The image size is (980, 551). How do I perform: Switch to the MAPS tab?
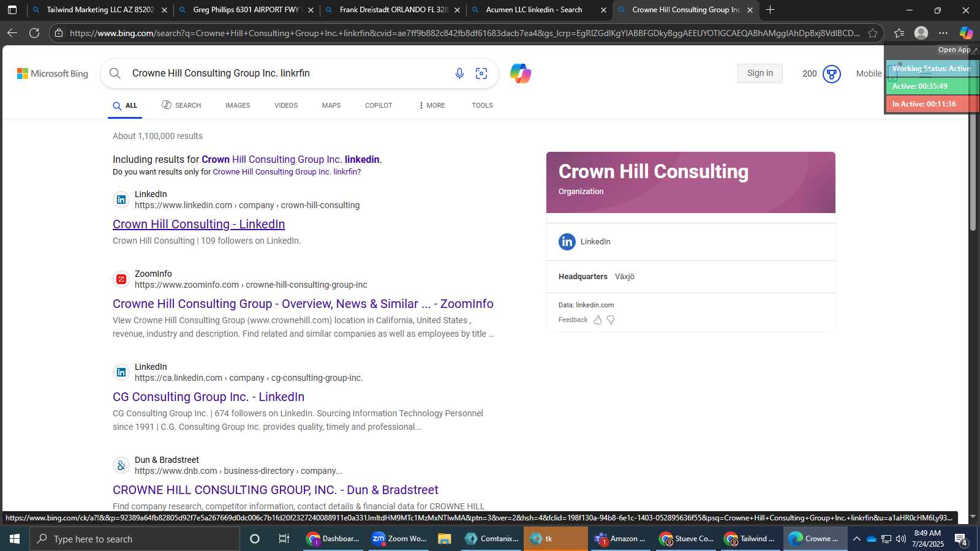[x=331, y=105]
